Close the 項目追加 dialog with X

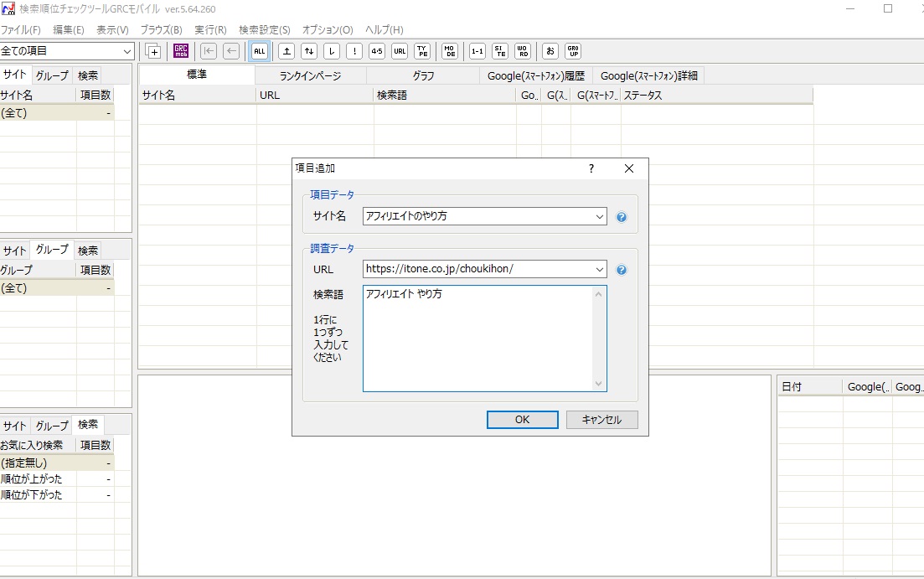(629, 168)
